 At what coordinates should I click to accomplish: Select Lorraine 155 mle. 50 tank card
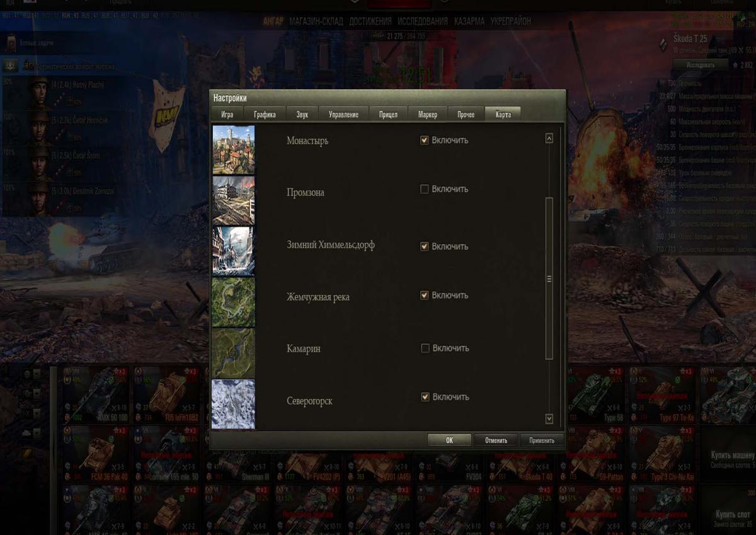coord(166,454)
